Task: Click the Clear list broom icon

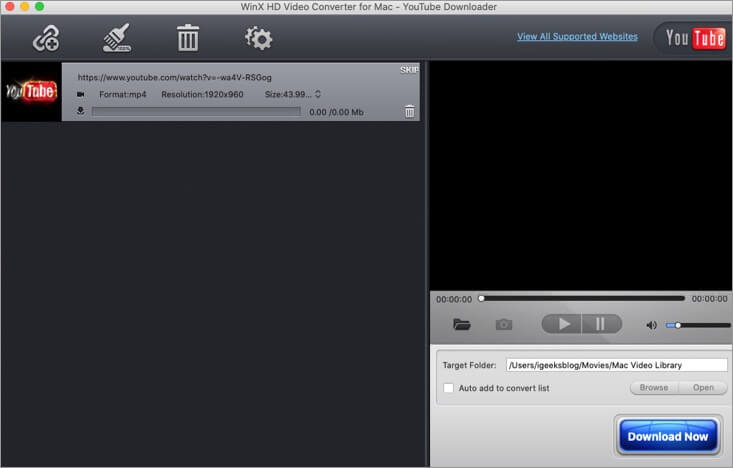Action: pyautogui.click(x=117, y=37)
